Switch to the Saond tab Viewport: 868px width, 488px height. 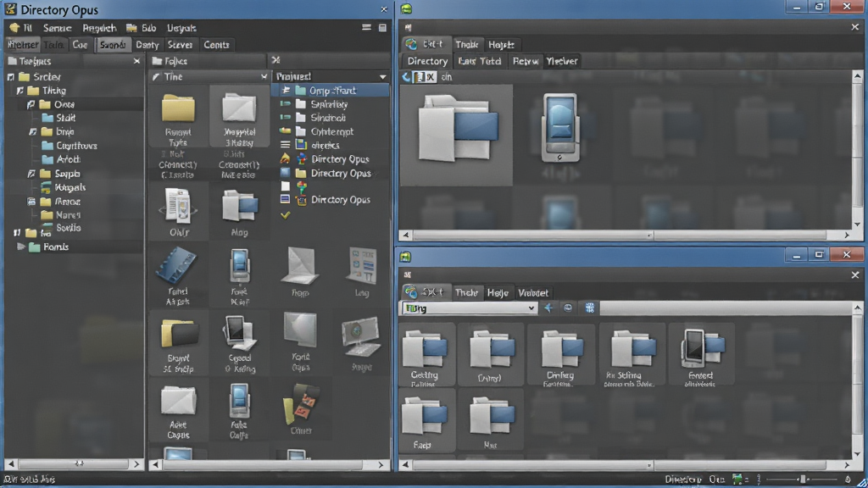[x=113, y=45]
